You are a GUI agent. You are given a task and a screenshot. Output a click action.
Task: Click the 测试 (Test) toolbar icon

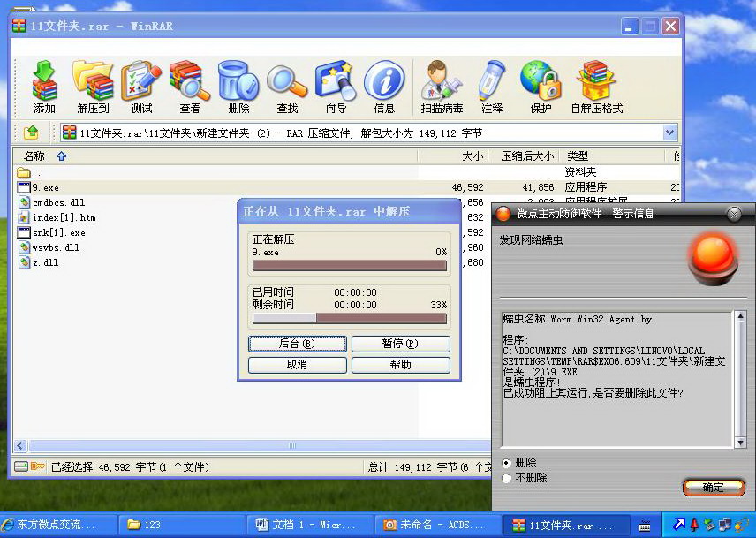click(141, 87)
